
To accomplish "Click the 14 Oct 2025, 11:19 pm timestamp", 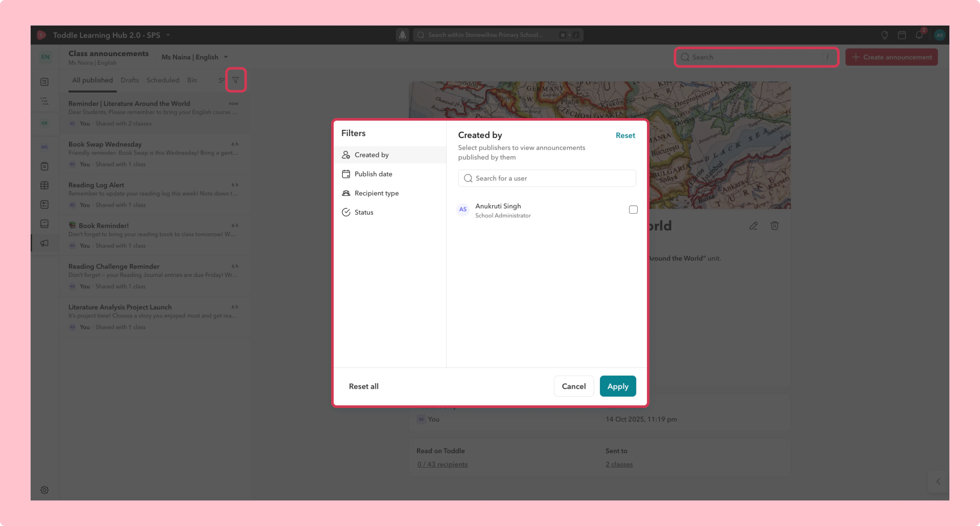I will pos(641,419).
